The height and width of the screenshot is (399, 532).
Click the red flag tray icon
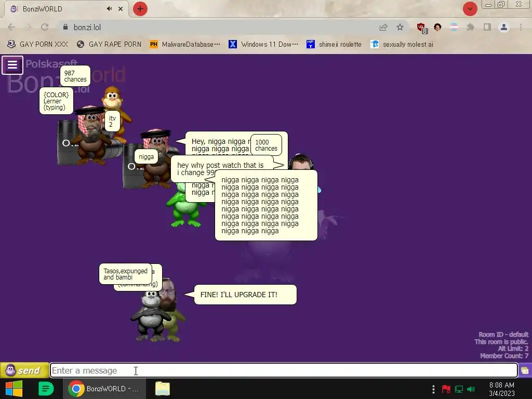(x=446, y=389)
